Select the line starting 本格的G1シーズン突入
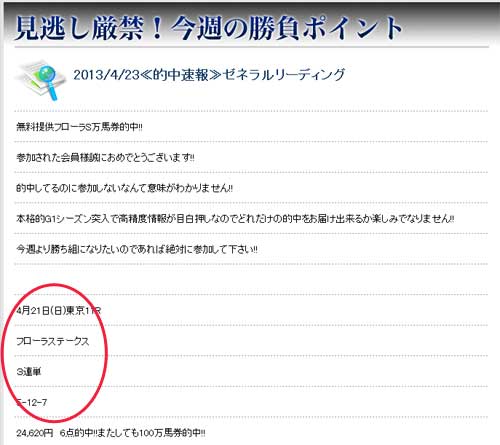Viewport: 500px width, 445px height. (x=235, y=219)
